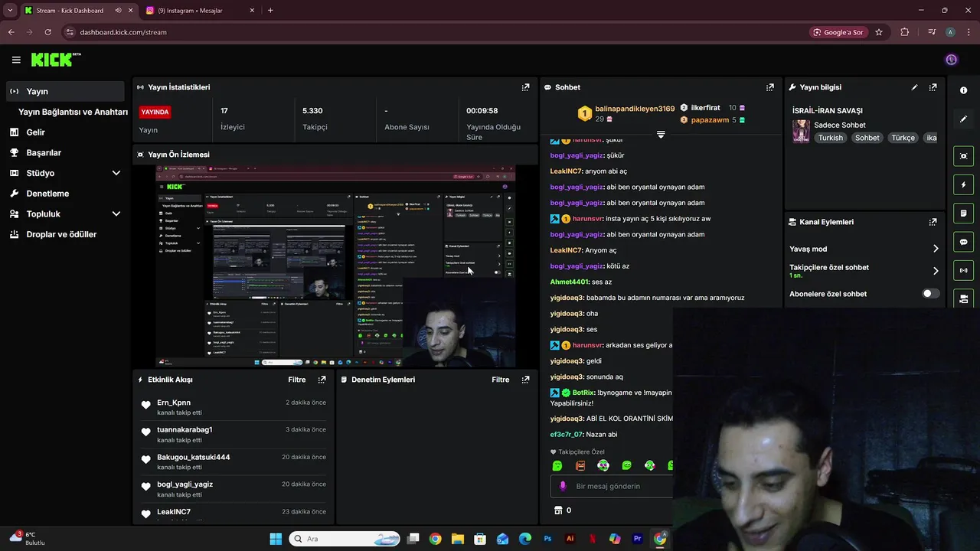Image resolution: width=980 pixels, height=551 pixels.
Task: Click the stream preview widget icon in right sidebar
Action: pos(963,156)
